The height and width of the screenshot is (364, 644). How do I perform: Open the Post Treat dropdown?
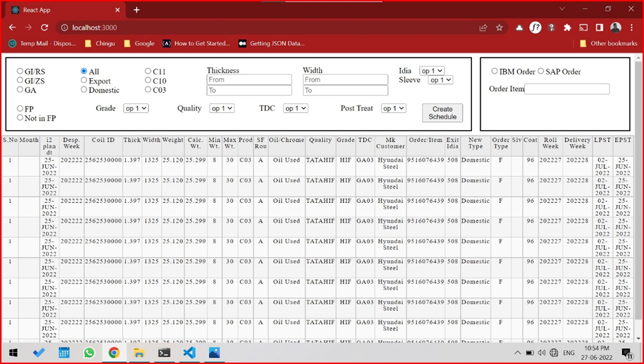[393, 108]
